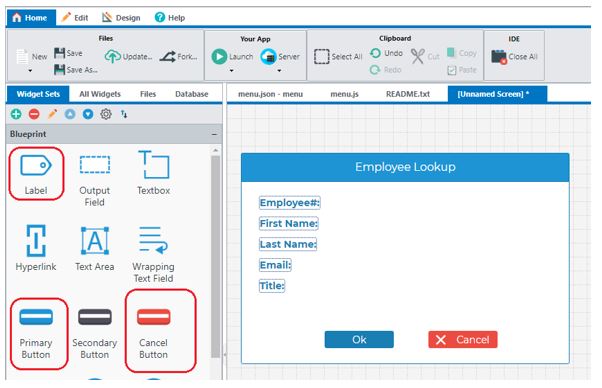This screenshot has height=388, width=602.
Task: Expand the New file dropdown arrow
Action: point(30,71)
